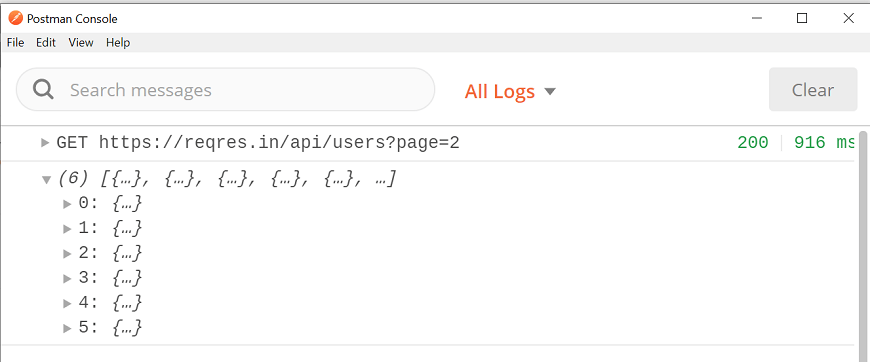
Task: Expand array item 1
Action: point(67,228)
